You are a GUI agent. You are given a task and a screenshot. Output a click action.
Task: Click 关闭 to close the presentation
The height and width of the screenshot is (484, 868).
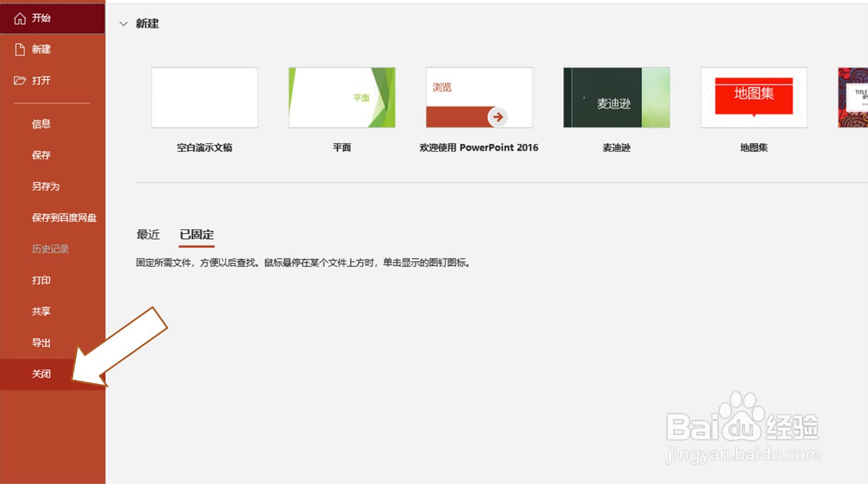tap(41, 374)
